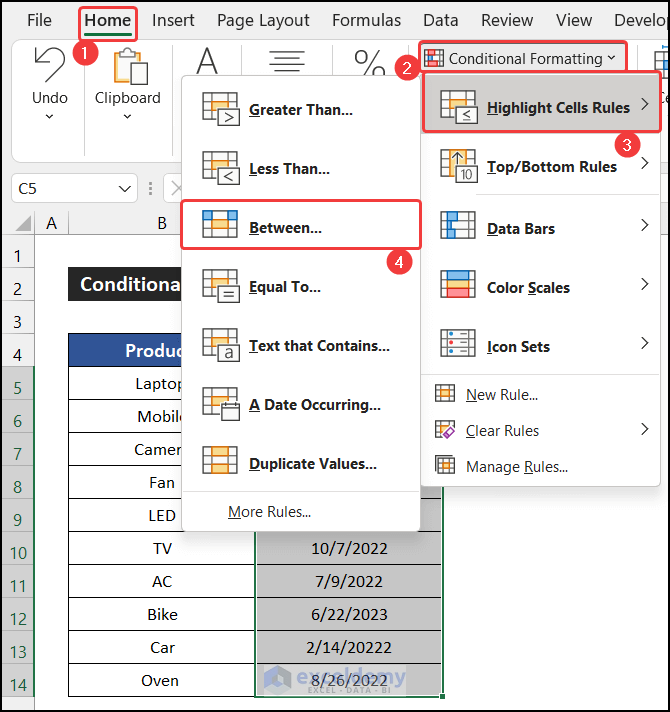The height and width of the screenshot is (712, 670).
Task: Switch to the Home tab
Action: coord(108,20)
